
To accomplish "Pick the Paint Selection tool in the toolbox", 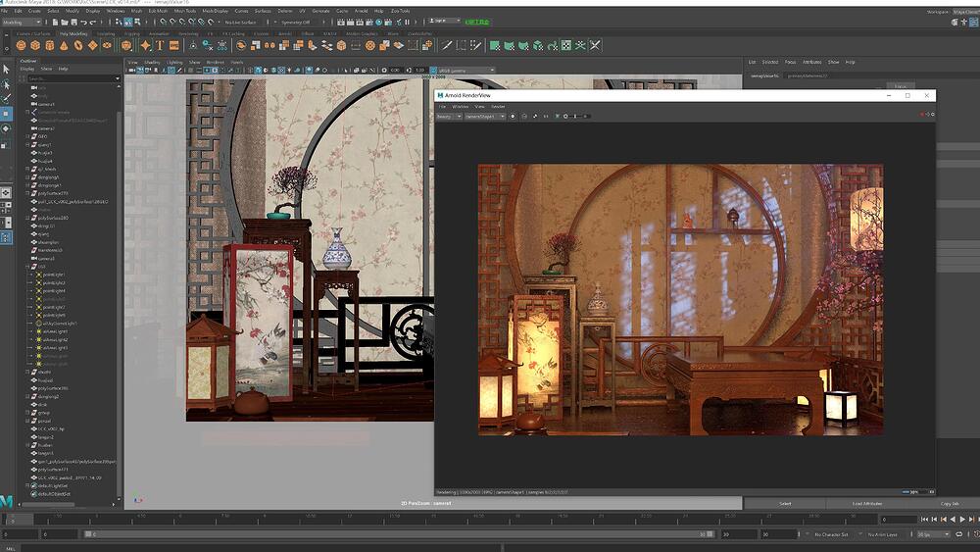I will pos(6,99).
